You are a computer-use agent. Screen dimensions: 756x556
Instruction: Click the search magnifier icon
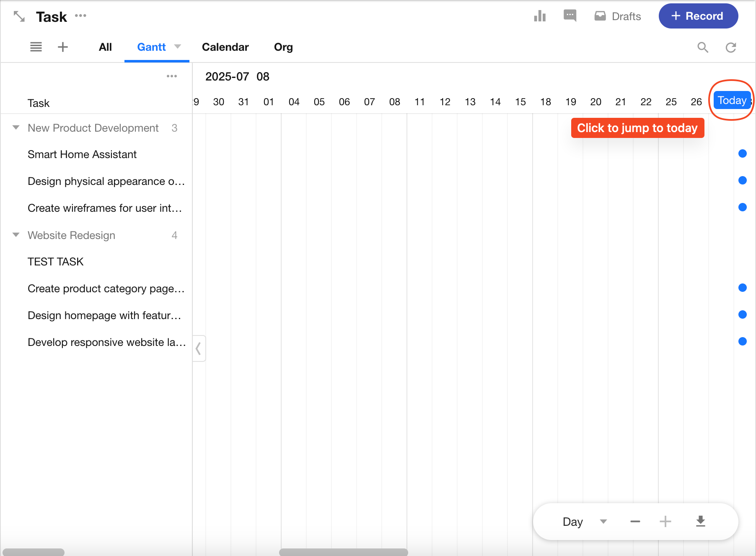703,47
